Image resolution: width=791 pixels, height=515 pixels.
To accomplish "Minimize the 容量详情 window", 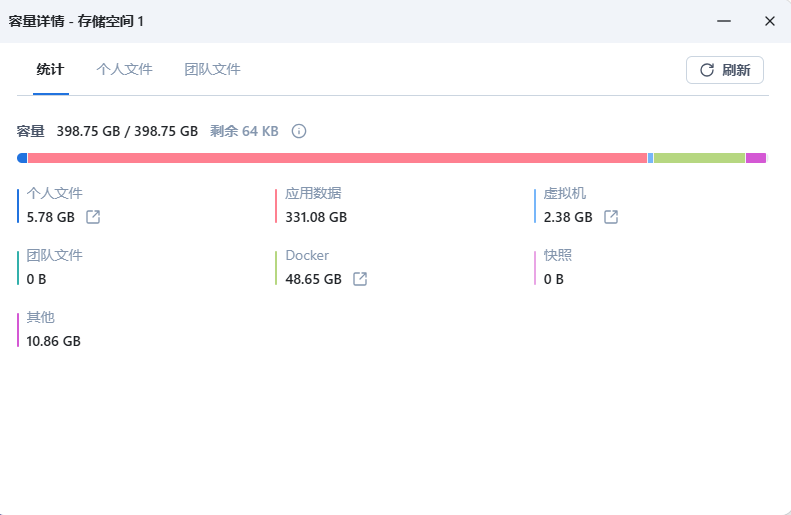I will pos(724,21).
